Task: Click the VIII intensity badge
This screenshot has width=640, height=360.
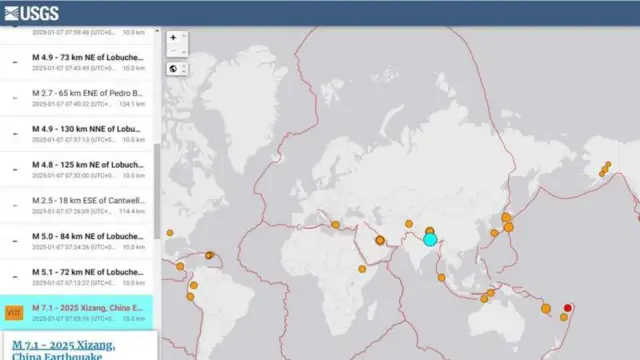Action: pos(14,313)
